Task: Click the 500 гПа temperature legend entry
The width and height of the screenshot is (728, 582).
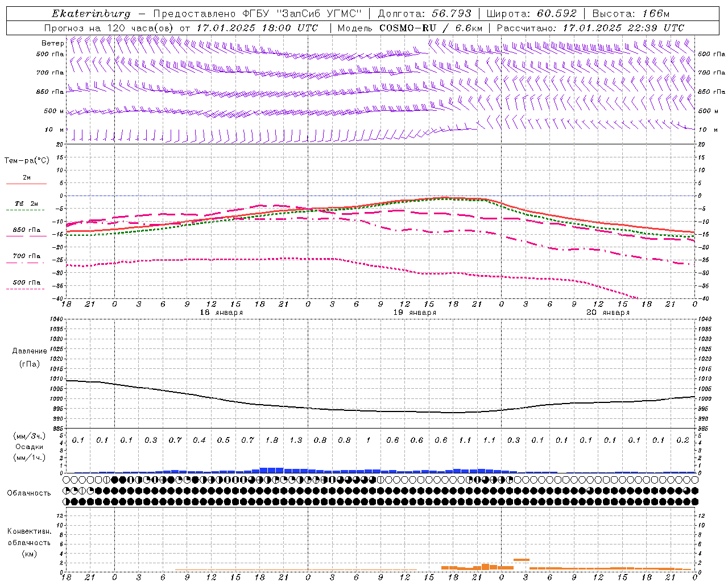Action: (x=26, y=285)
